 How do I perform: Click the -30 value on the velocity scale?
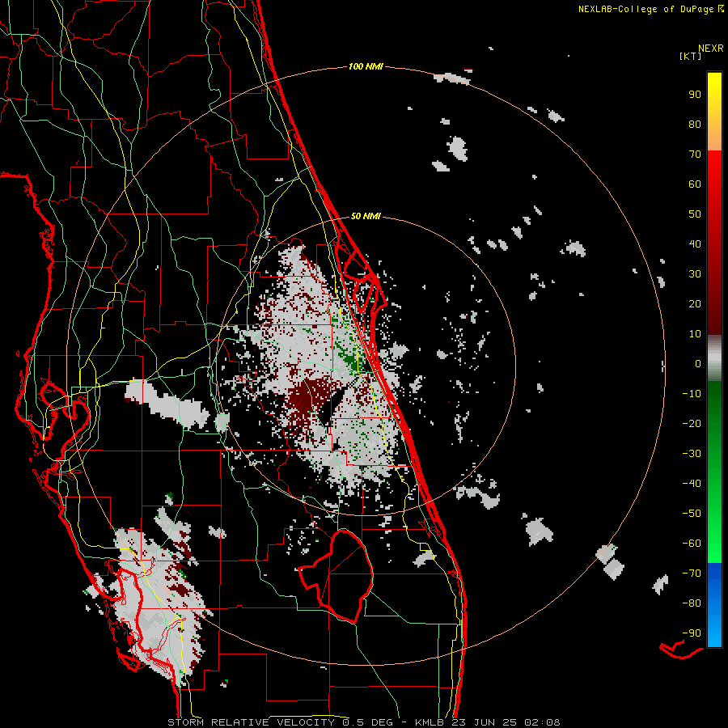(x=692, y=454)
